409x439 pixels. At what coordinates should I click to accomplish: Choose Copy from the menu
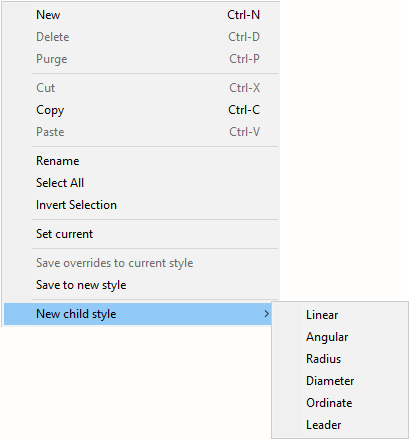tap(142, 110)
